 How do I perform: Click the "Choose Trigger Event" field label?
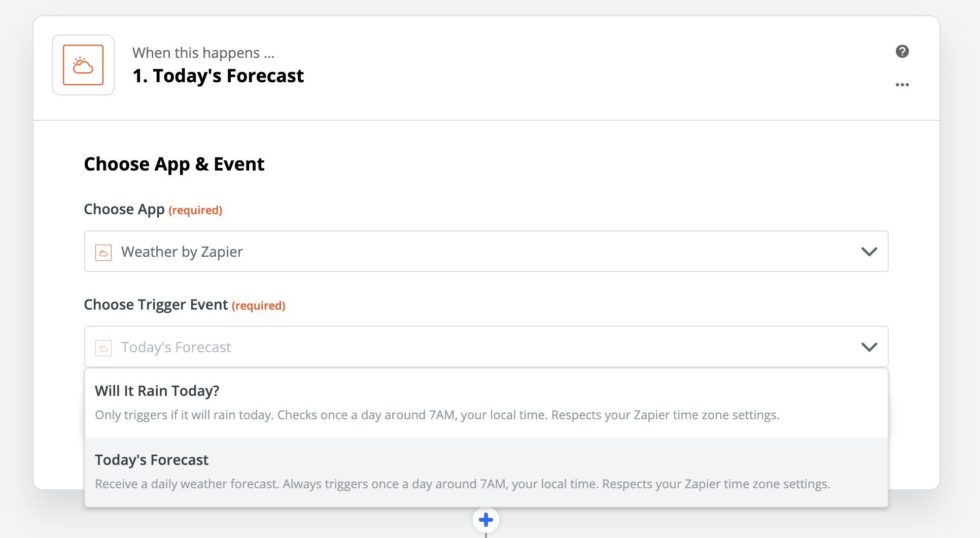[x=156, y=305]
